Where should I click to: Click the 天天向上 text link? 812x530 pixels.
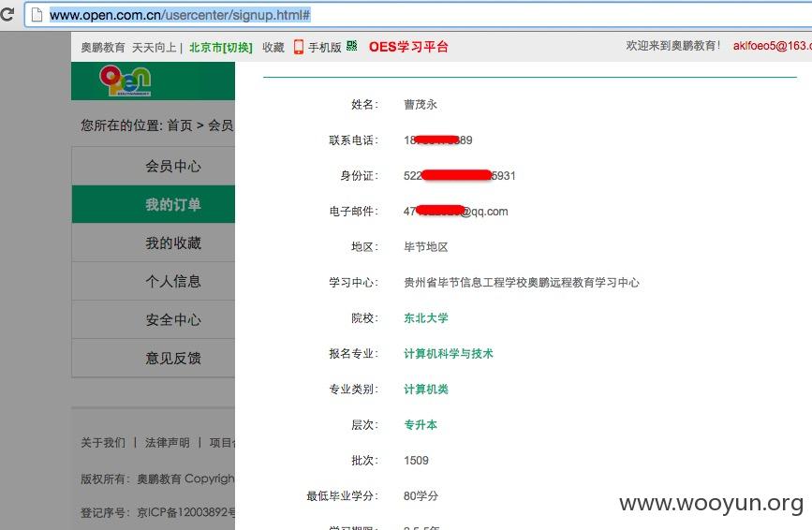pyautogui.click(x=155, y=48)
